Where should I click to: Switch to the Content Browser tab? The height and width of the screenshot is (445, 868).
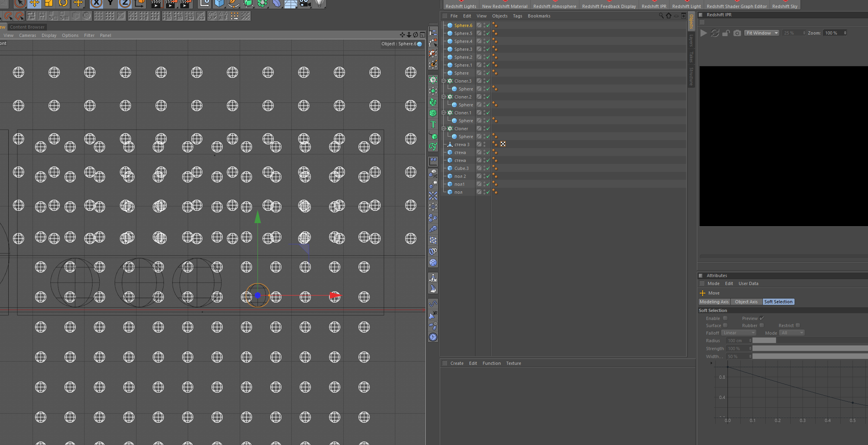(27, 27)
